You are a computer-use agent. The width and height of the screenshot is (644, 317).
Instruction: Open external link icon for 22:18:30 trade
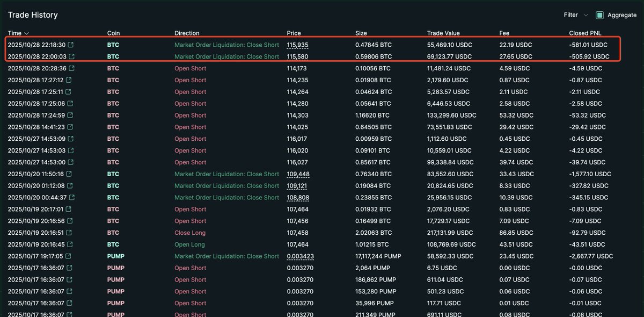click(71, 45)
